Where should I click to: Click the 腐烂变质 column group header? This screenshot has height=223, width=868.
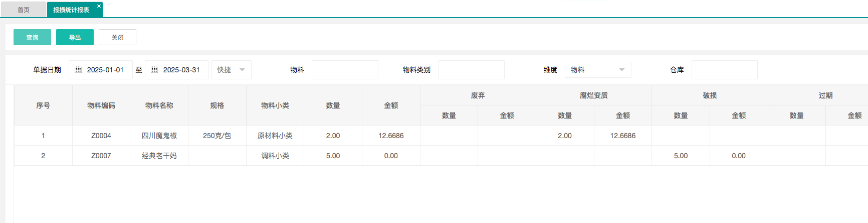click(x=593, y=95)
